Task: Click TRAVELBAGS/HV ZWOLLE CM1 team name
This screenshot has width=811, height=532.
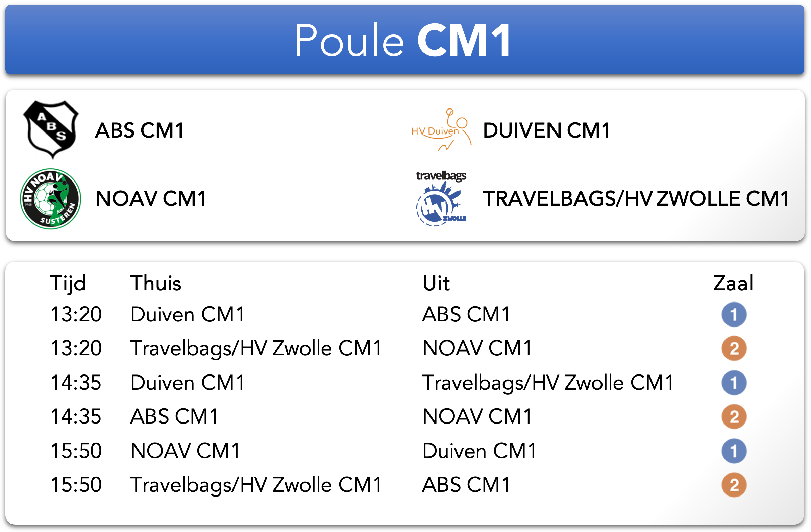Action: point(636,199)
